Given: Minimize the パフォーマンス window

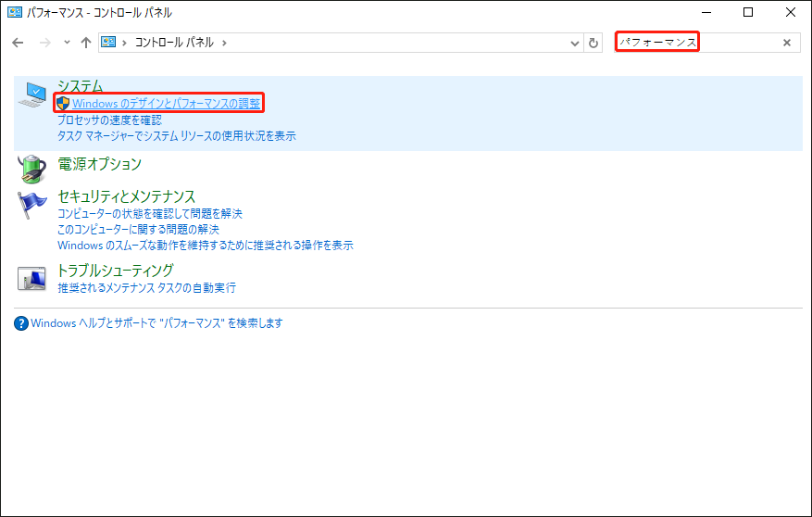Looking at the screenshot, I should [x=706, y=12].
